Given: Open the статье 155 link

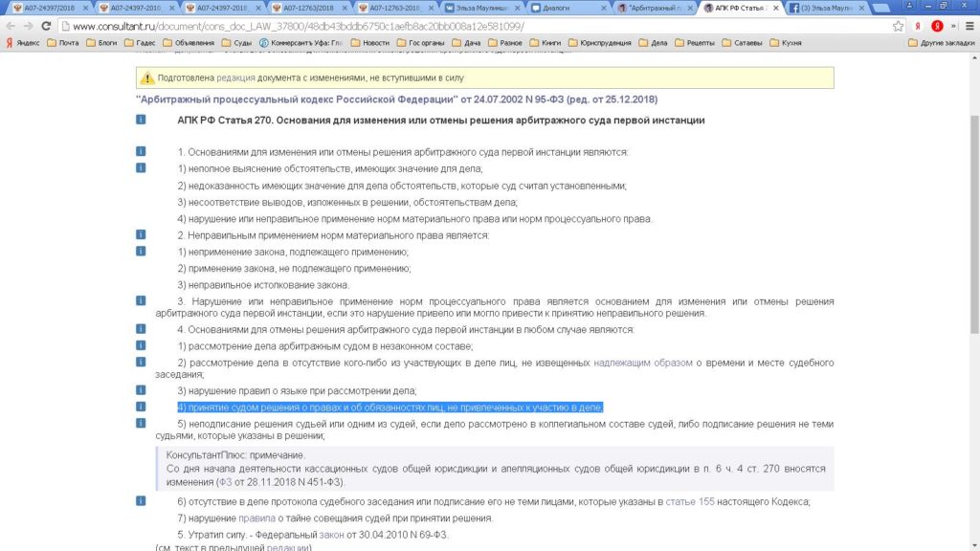Looking at the screenshot, I should [x=690, y=501].
